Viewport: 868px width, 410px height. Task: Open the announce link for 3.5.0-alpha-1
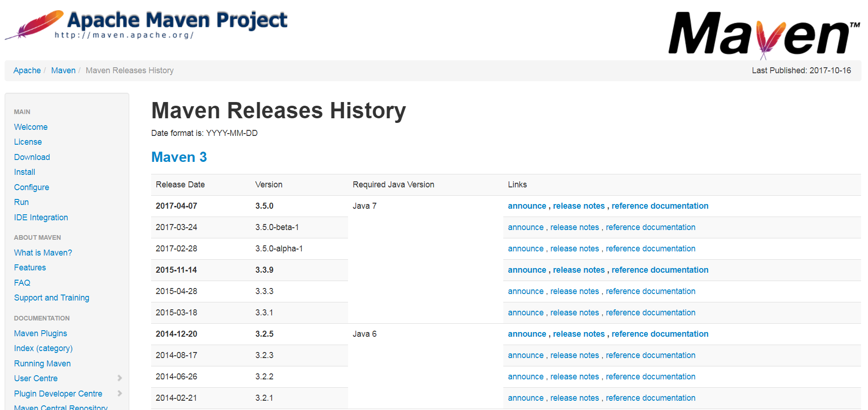point(526,249)
